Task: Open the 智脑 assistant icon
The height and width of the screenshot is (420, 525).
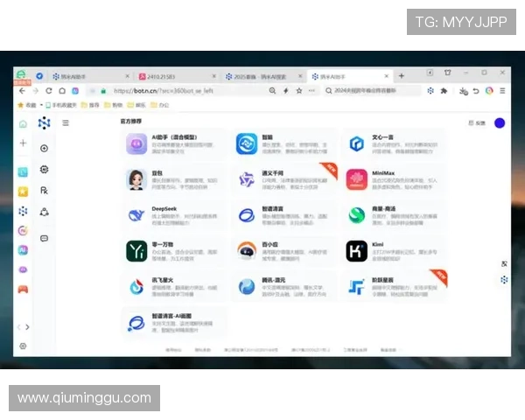Action: [247, 144]
